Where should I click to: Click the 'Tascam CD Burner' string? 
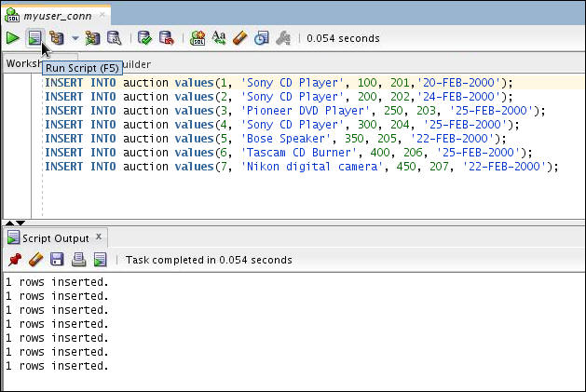[x=299, y=152]
